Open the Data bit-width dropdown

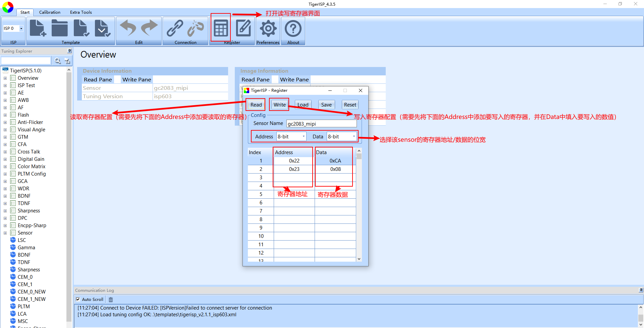click(x=354, y=137)
